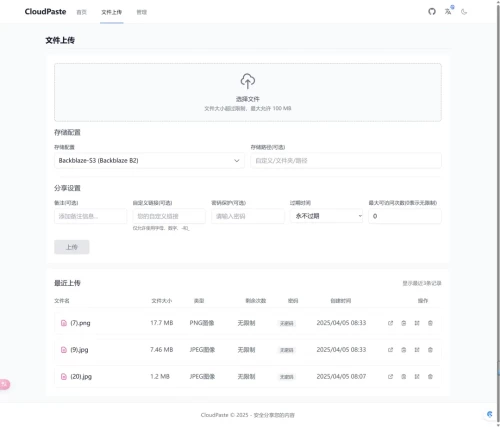Click the language translate icon
Screen dimensions: 500x427
(x=448, y=12)
